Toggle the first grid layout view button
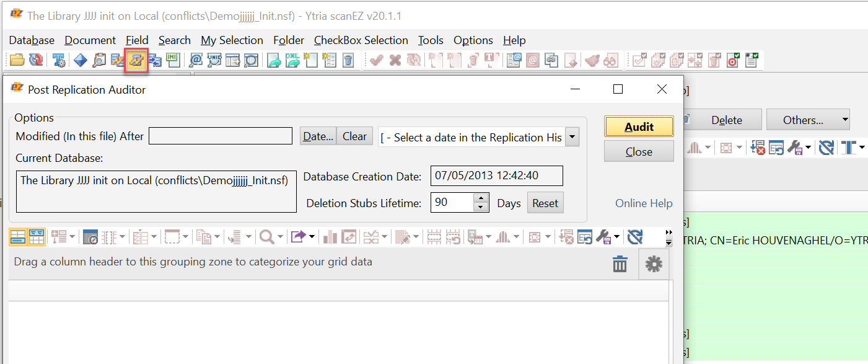 click(18, 237)
